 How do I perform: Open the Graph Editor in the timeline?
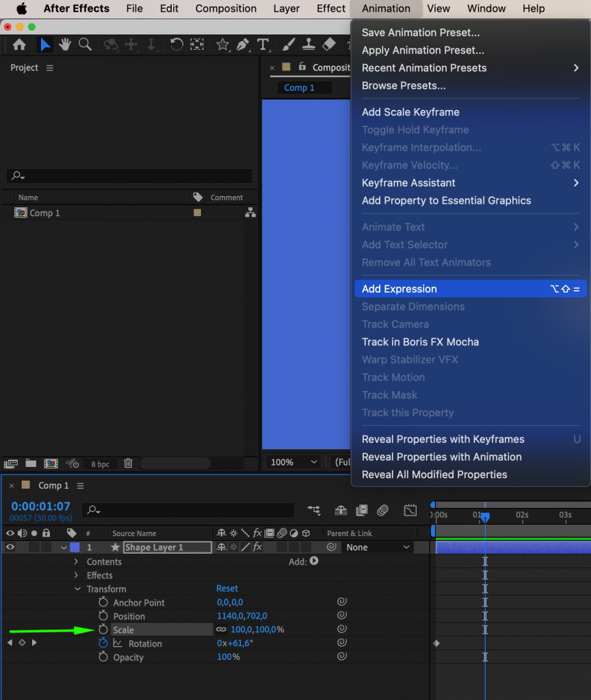(410, 510)
